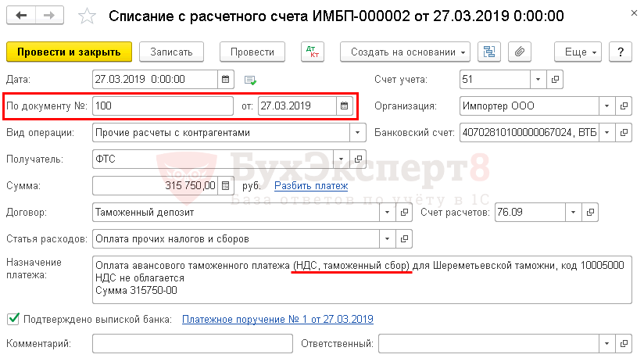
Task: Open attached files paperclip icon
Action: click(x=519, y=52)
